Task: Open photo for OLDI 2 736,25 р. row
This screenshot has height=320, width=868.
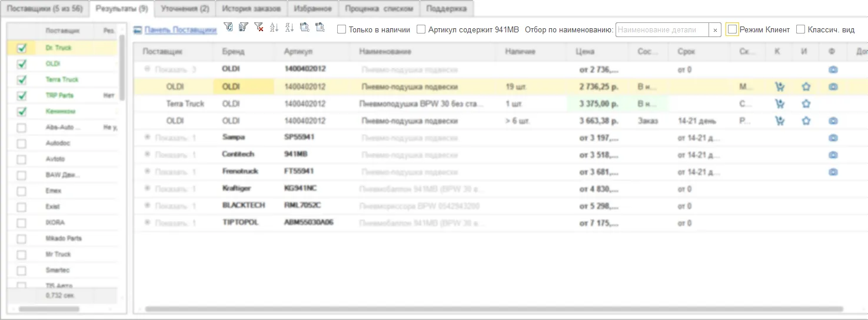Action: tap(833, 87)
